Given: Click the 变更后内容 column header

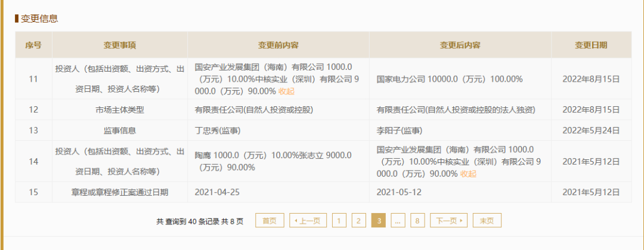Looking at the screenshot, I should (x=460, y=45).
